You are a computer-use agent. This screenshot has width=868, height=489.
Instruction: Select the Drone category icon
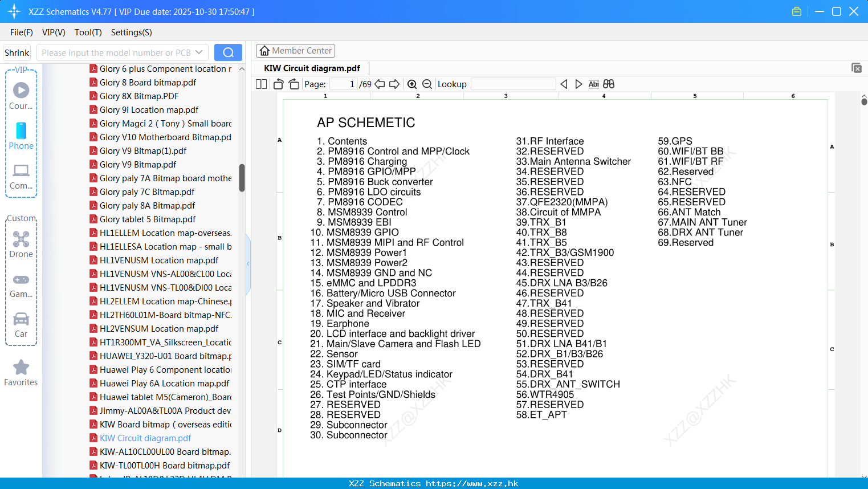(21, 239)
